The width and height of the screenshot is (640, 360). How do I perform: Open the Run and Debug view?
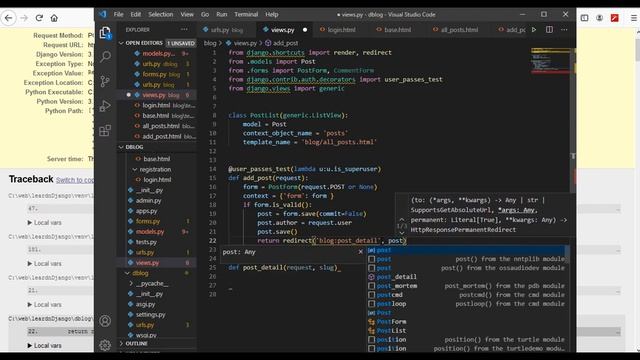(x=105, y=106)
